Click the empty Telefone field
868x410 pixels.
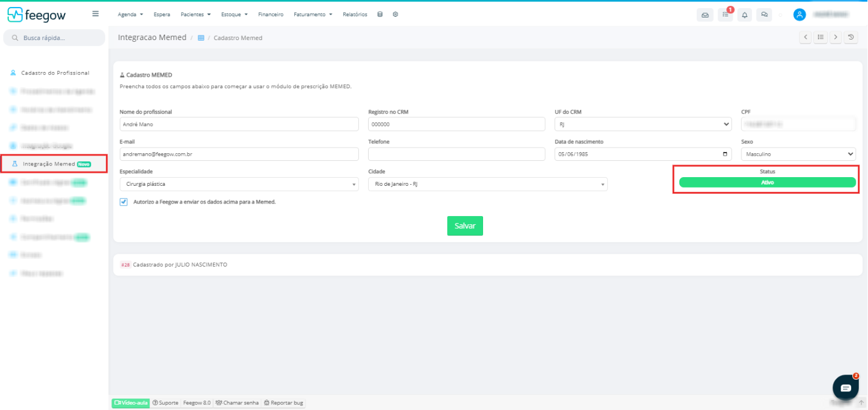pyautogui.click(x=456, y=154)
